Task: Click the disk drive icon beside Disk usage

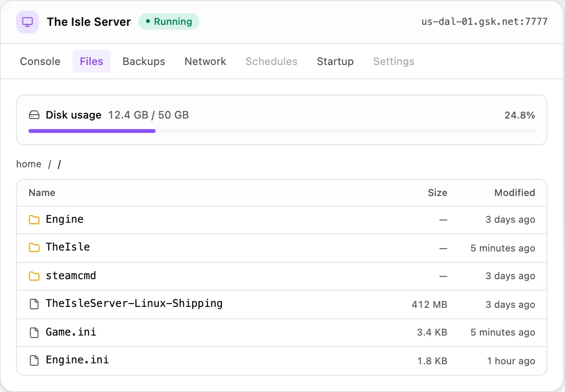Action: click(34, 115)
